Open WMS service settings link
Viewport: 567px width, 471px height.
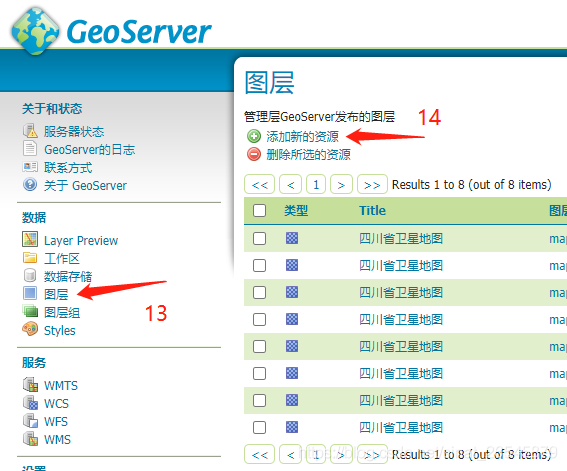(x=57, y=440)
